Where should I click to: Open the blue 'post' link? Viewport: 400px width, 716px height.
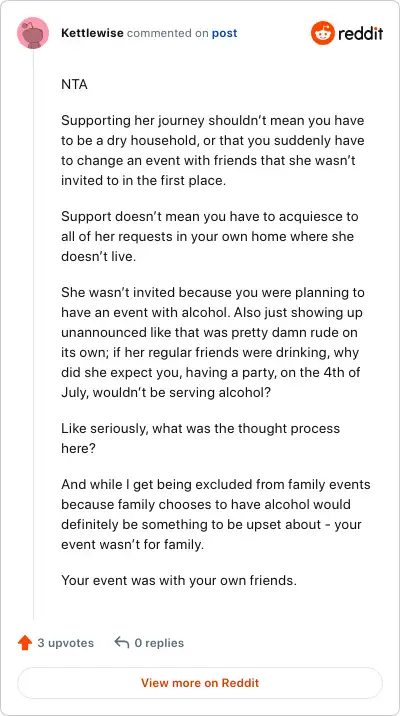coord(224,33)
